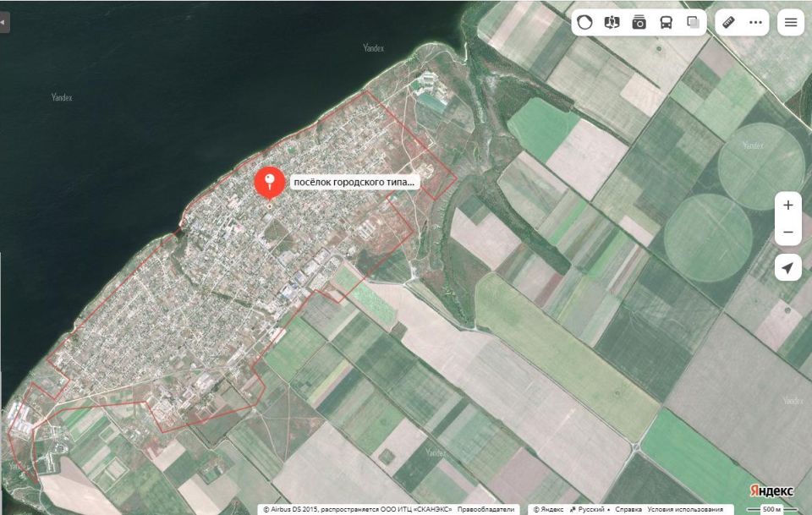The image size is (812, 515).
Task: Click the 500 м scale bar
Action: point(772,509)
